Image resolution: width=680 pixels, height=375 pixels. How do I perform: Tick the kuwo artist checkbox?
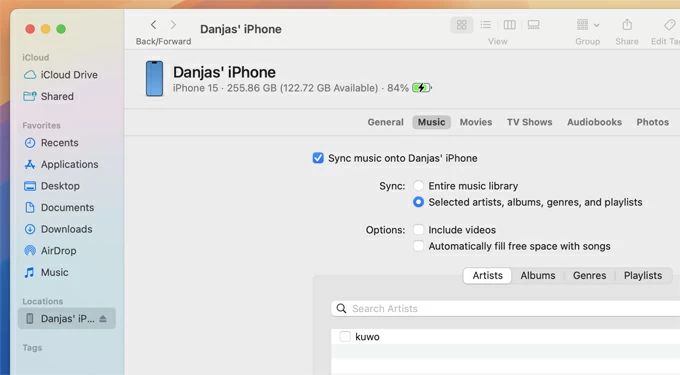click(x=345, y=336)
